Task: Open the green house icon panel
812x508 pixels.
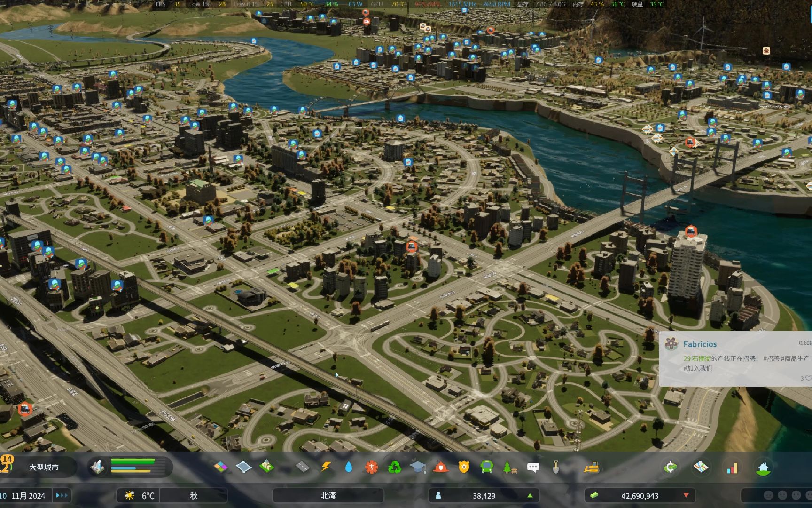Action: point(763,468)
